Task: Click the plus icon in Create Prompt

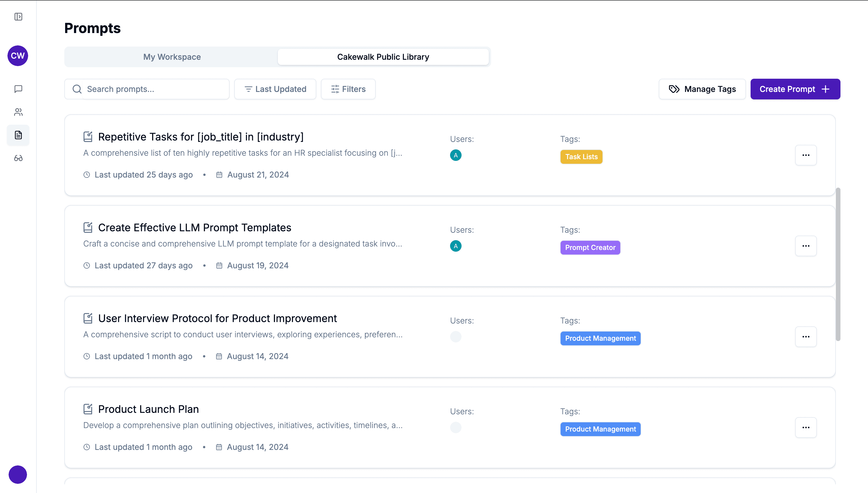Action: (x=826, y=89)
